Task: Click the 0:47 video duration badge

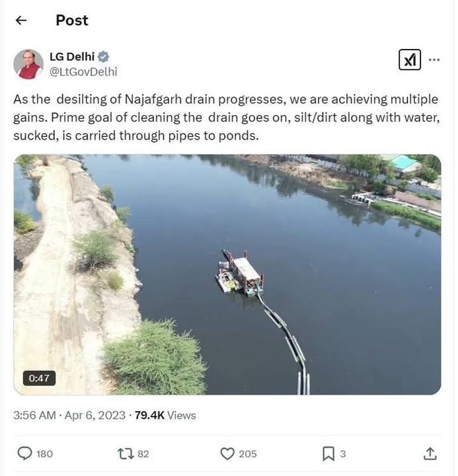Action: tap(39, 378)
